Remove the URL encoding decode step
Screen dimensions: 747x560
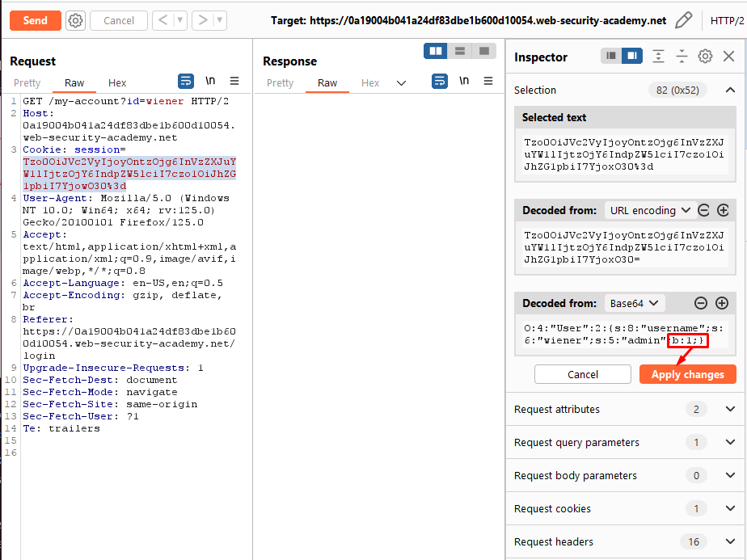(703, 210)
